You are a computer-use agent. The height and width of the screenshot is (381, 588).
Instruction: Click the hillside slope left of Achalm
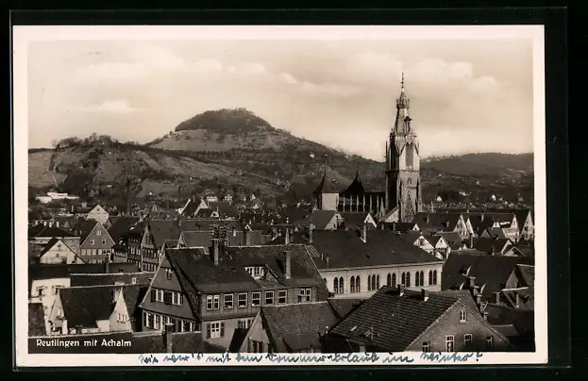point(104,165)
